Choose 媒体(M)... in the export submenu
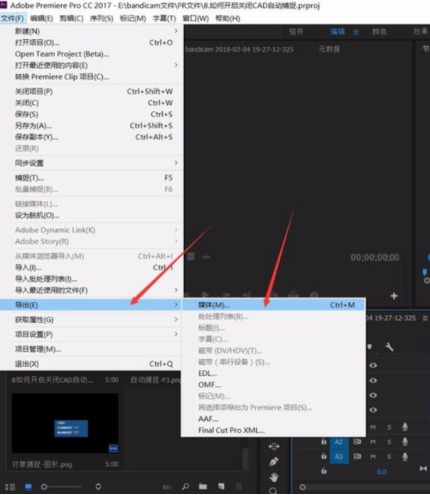The image size is (430, 495). 273,305
